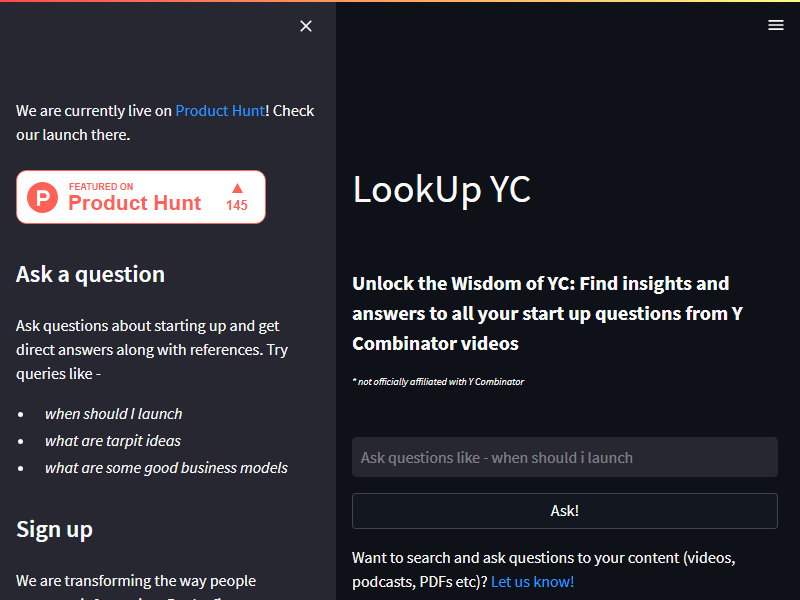This screenshot has height=600, width=800.
Task: Click the 145 upvote count
Action: coord(237,205)
